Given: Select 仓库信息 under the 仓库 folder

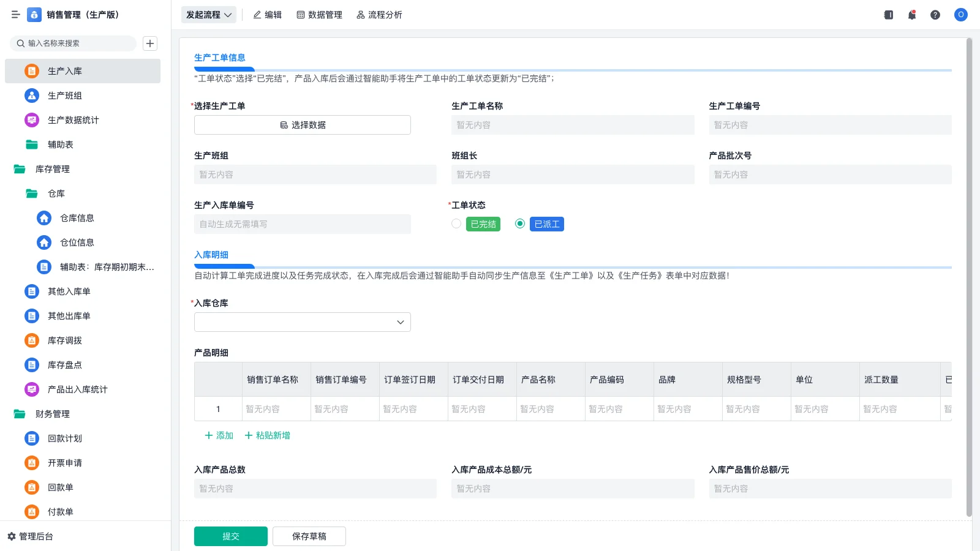Looking at the screenshot, I should pyautogui.click(x=77, y=218).
